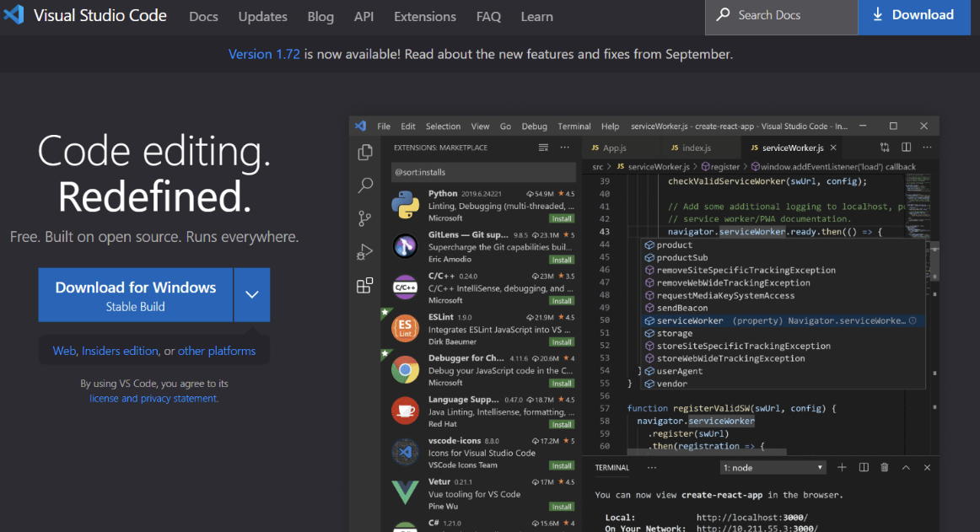The image size is (980, 532).
Task: Click the C/C++ extension icon
Action: click(x=405, y=287)
